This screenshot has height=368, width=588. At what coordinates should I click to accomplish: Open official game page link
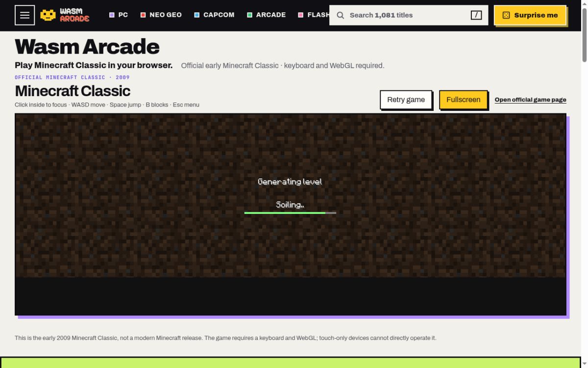click(x=530, y=100)
